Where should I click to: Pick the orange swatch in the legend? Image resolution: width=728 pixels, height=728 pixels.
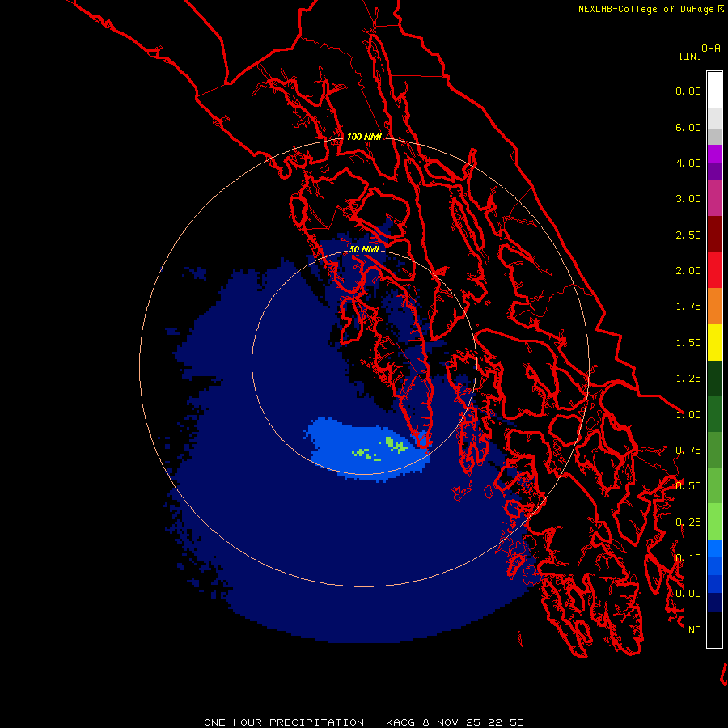click(x=714, y=307)
